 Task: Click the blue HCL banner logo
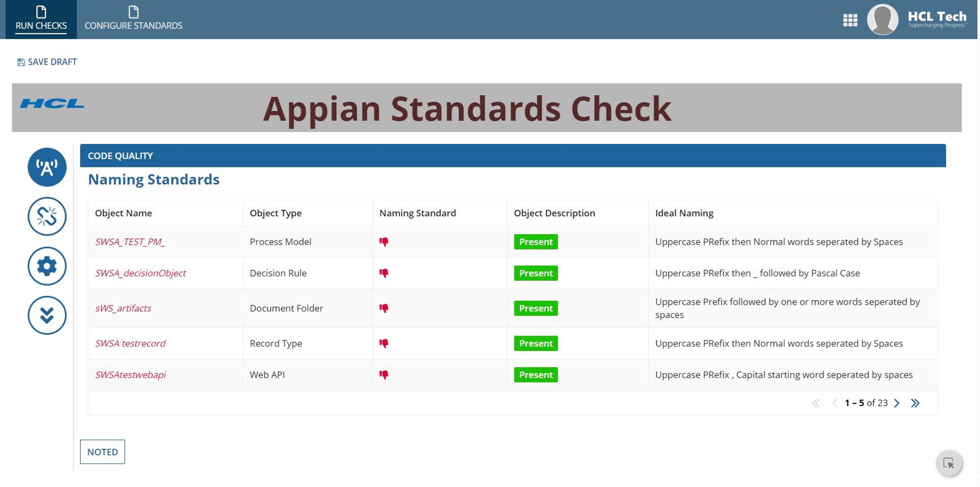(52, 103)
